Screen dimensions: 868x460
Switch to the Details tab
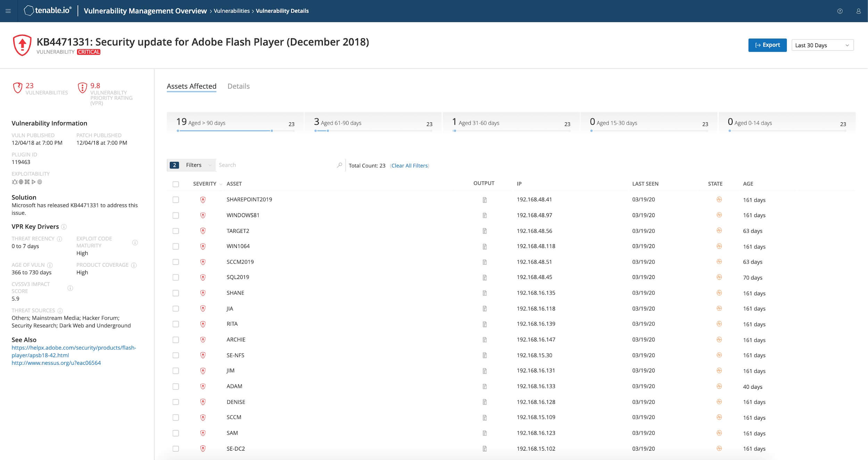tap(238, 86)
